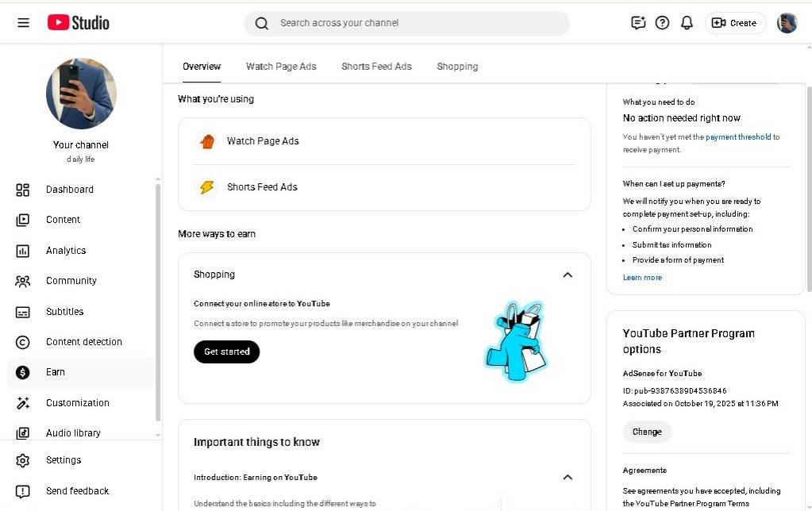This screenshot has height=511, width=812.
Task: Collapse the Shopping section chevron
Action: (x=568, y=275)
